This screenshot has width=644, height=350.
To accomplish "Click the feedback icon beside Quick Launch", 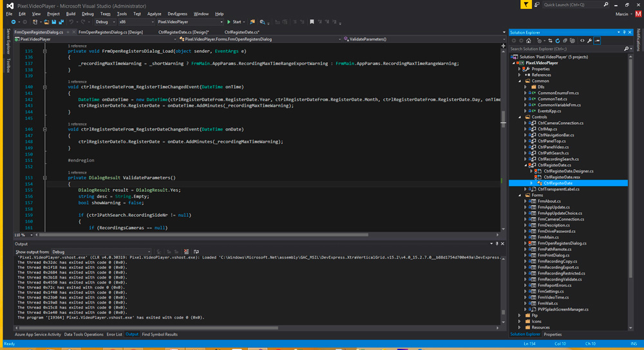I will pos(536,5).
